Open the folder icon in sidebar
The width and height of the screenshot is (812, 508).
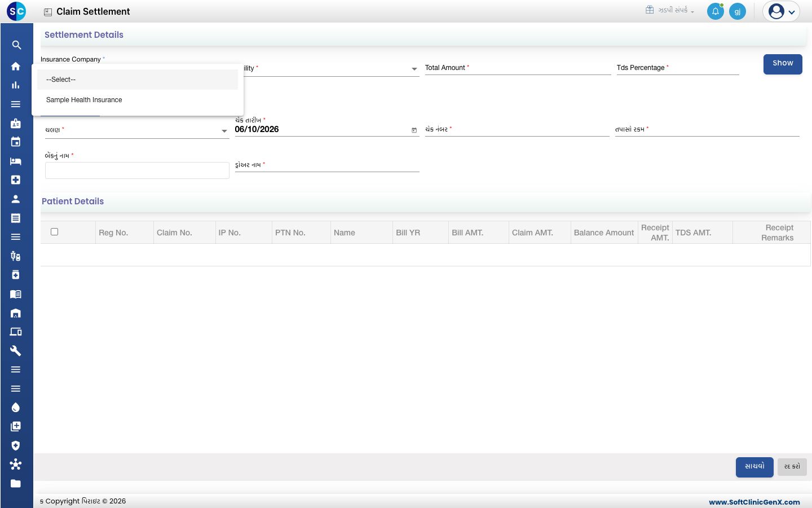tap(16, 483)
